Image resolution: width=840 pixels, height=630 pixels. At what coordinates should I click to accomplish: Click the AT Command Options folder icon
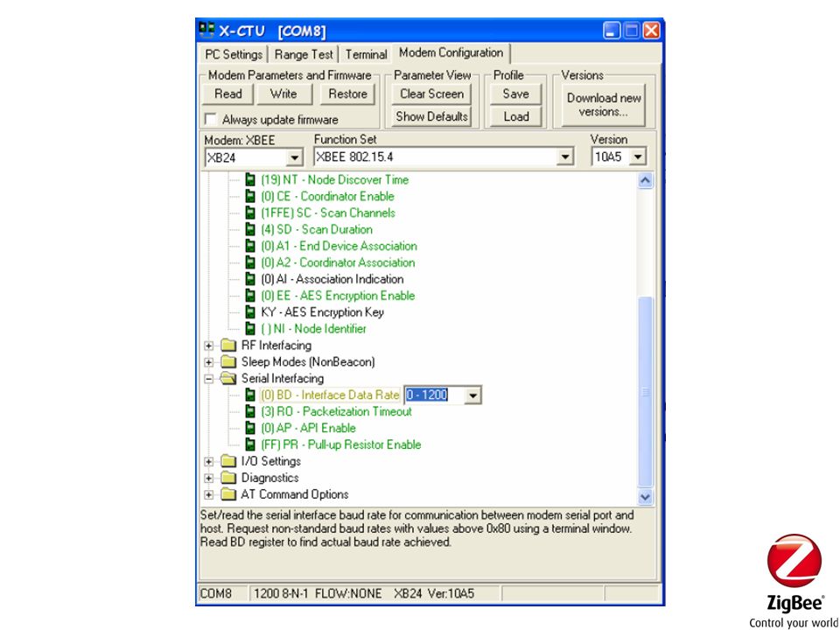point(228,495)
